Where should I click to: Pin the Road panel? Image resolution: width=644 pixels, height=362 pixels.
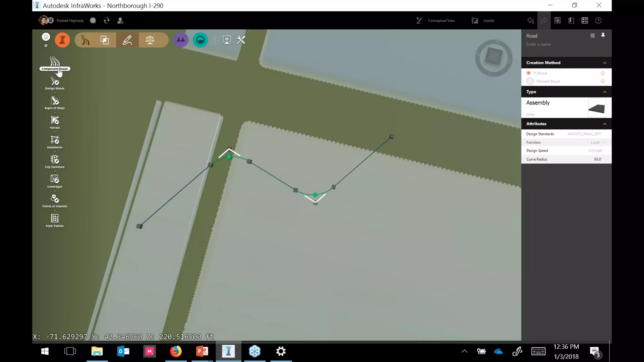[603, 35]
